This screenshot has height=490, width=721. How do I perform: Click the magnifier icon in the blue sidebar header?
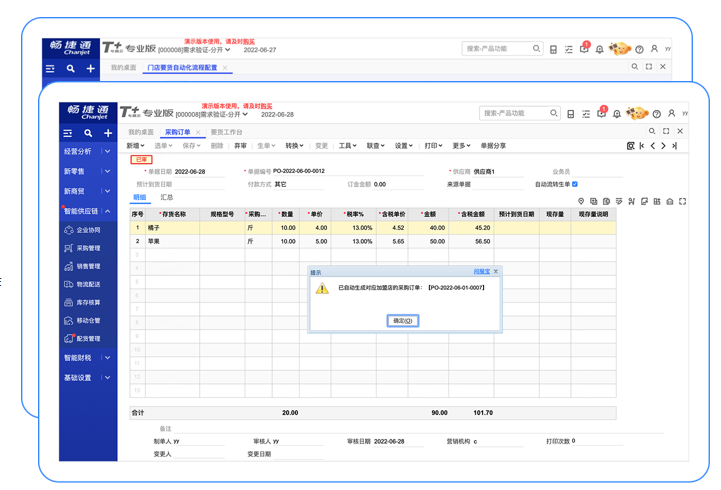(88, 133)
